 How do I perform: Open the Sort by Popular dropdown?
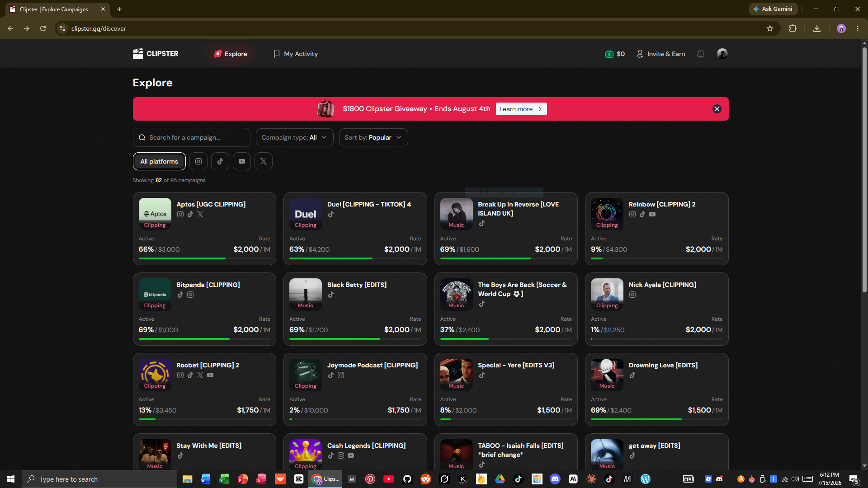click(x=373, y=137)
